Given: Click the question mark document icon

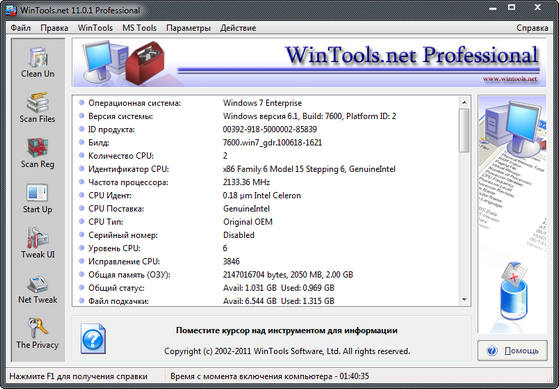Looking at the screenshot, I should tap(93, 338).
